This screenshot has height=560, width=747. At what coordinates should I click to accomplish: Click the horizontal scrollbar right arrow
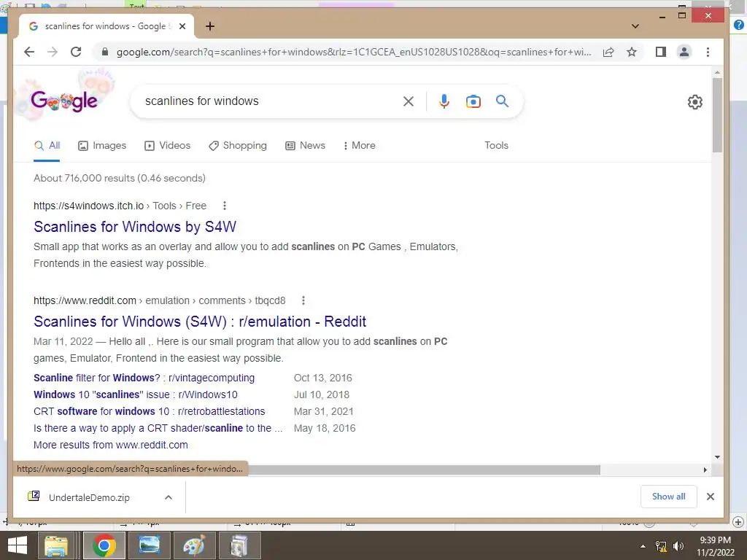click(705, 470)
